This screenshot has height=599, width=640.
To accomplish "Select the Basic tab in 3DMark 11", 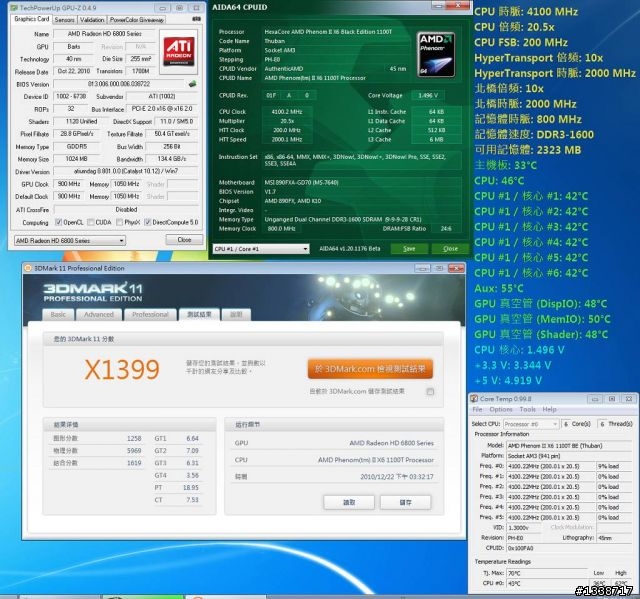I will (58, 315).
